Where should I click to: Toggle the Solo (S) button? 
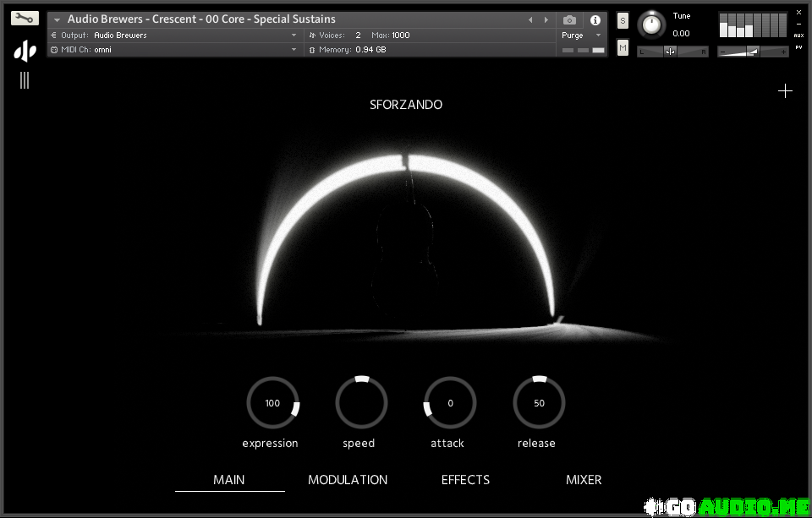click(623, 20)
